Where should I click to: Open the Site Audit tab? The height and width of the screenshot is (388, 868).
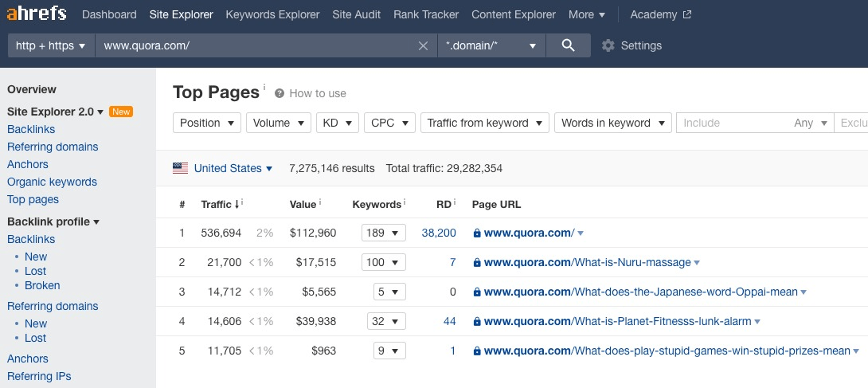click(357, 14)
